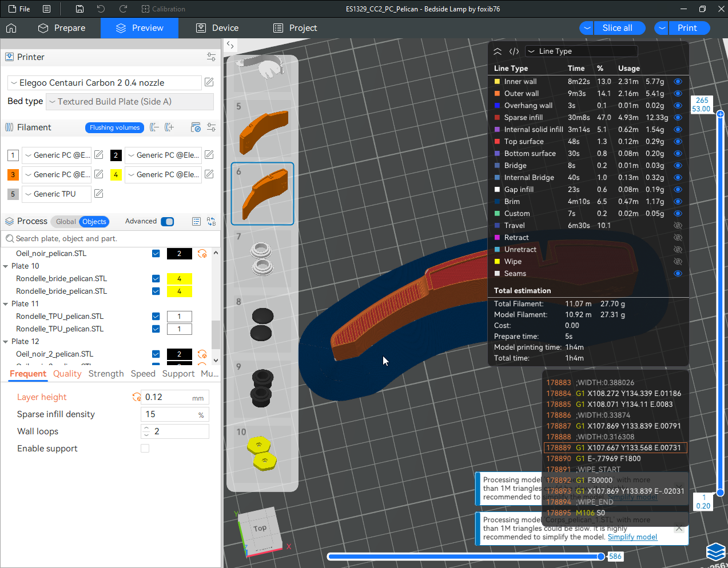Toggle Sparse infill visibility eye
The width and height of the screenshot is (728, 568).
point(678,118)
